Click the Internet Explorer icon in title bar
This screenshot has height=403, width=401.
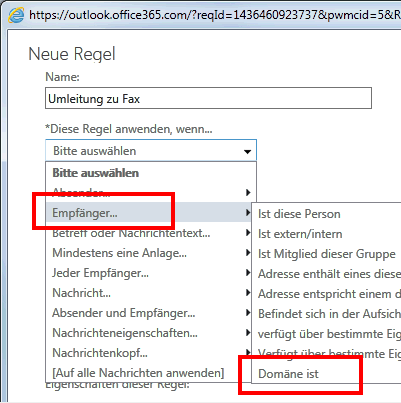click(16, 15)
